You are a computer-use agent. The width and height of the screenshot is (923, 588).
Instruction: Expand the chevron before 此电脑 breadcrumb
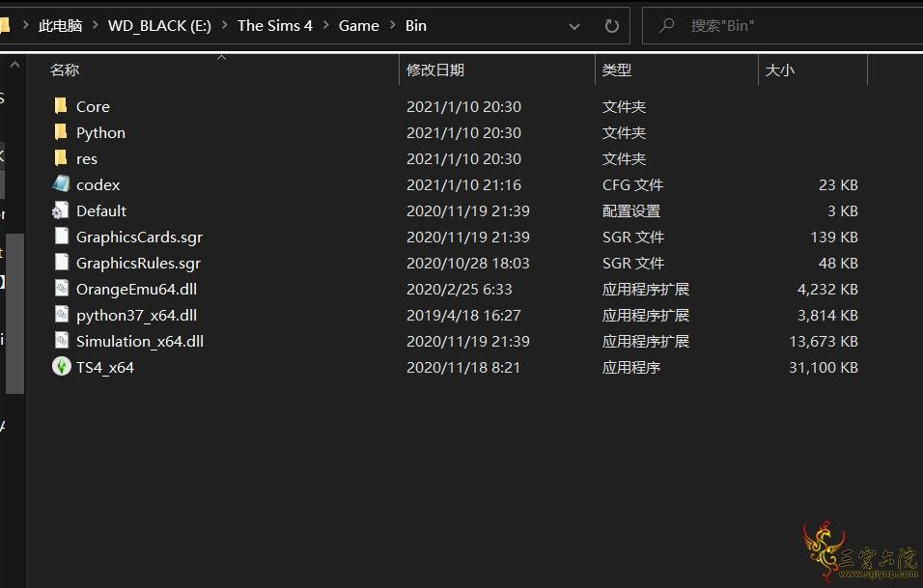(x=25, y=25)
